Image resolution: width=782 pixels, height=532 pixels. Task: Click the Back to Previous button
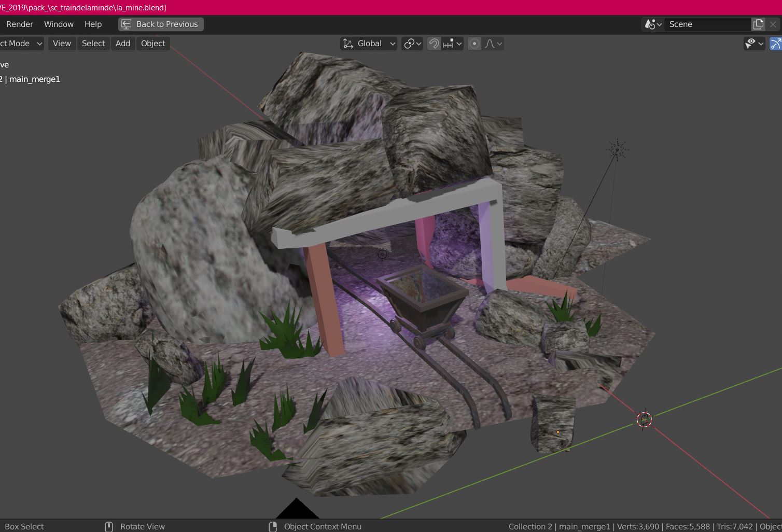click(x=161, y=24)
